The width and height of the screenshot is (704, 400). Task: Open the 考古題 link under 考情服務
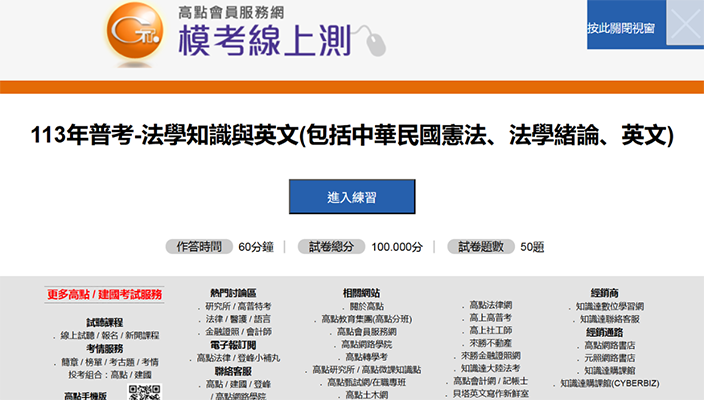pyautogui.click(x=122, y=362)
